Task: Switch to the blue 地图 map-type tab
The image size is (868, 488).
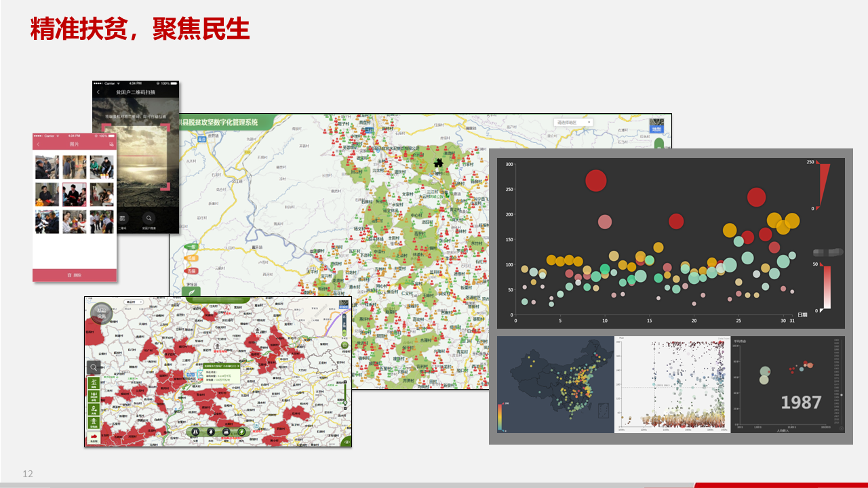Action: [x=656, y=127]
